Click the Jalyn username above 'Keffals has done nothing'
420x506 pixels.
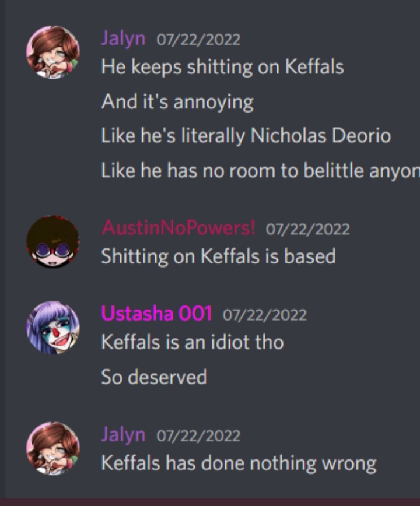(x=123, y=435)
